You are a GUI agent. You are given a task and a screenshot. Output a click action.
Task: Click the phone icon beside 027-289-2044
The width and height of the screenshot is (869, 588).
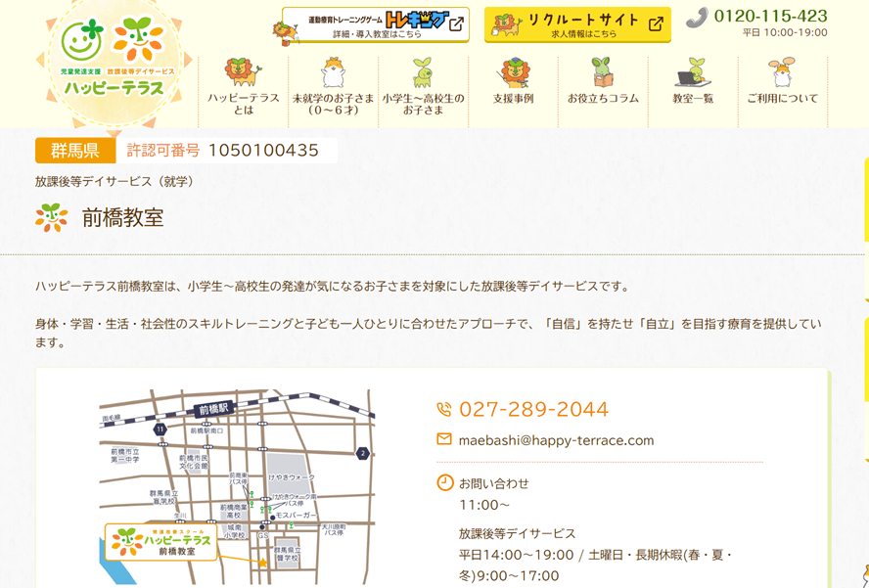click(444, 409)
